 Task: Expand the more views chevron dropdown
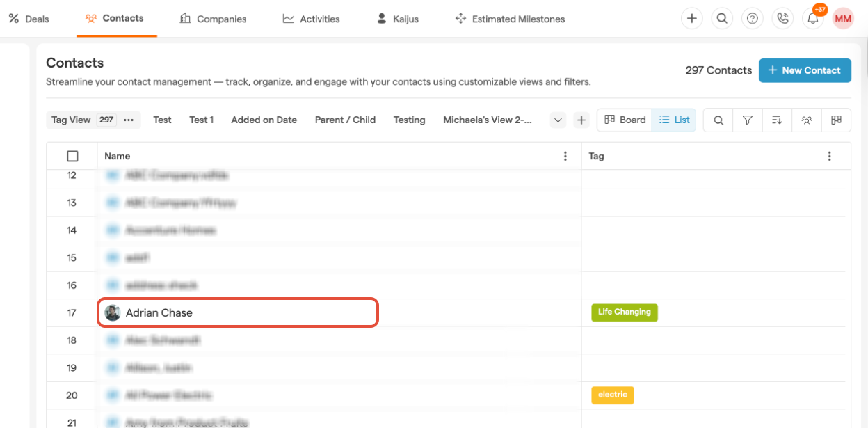pyautogui.click(x=558, y=120)
